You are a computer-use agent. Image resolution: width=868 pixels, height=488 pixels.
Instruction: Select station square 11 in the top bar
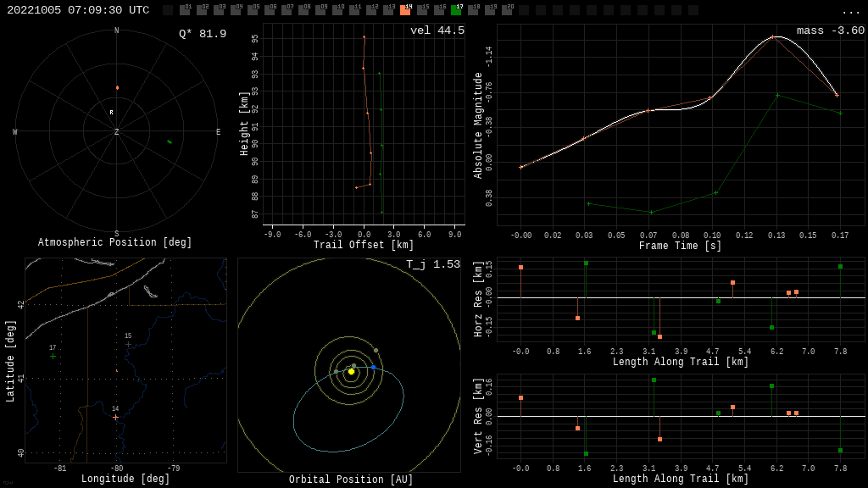point(354,10)
